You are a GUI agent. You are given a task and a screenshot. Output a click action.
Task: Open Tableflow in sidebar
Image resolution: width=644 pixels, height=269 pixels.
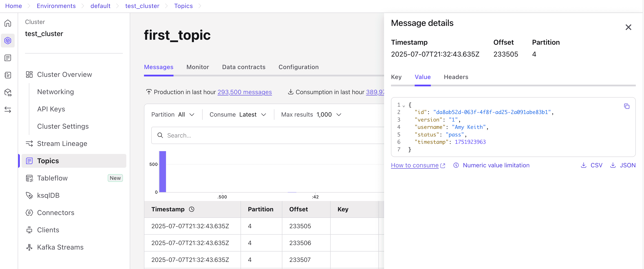coord(52,178)
